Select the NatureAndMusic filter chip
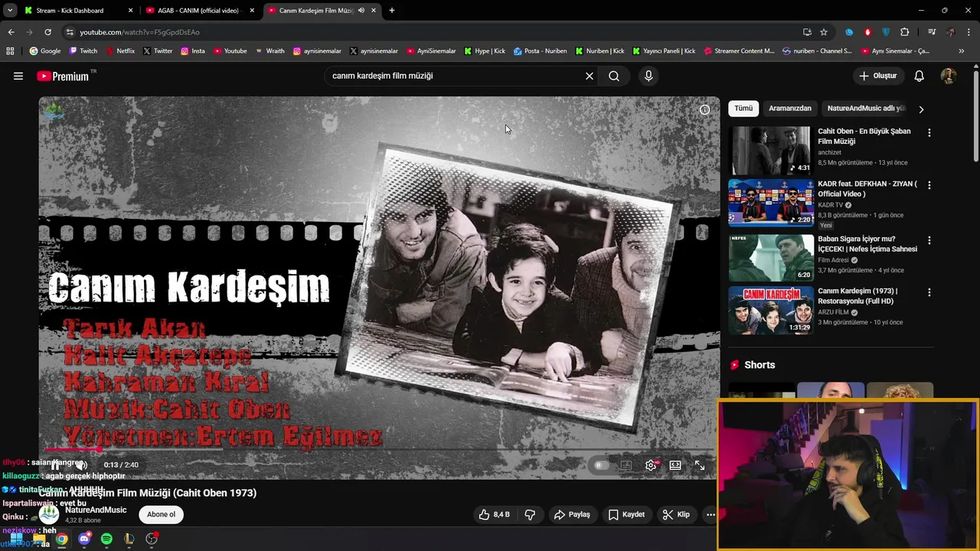980x551 pixels. coord(866,109)
